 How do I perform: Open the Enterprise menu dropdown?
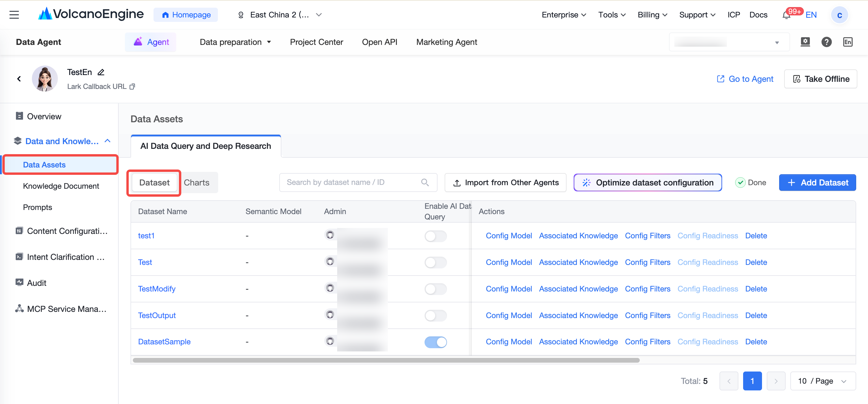564,15
